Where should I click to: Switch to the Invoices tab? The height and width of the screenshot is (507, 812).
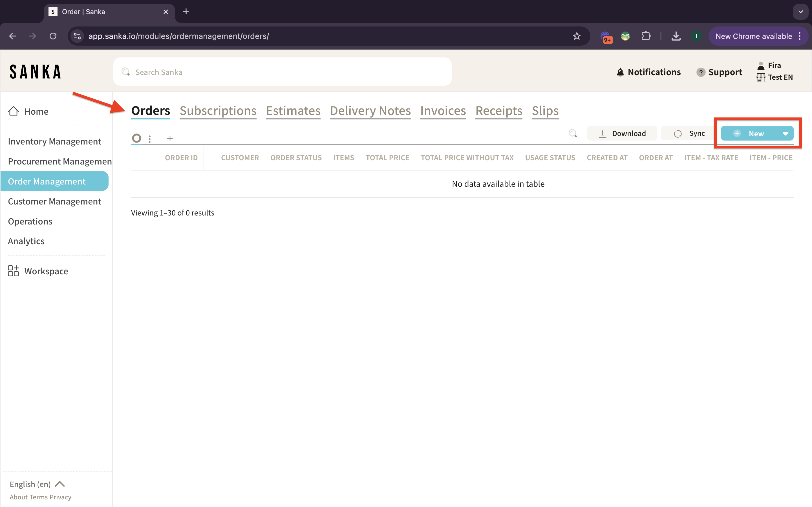(x=443, y=111)
